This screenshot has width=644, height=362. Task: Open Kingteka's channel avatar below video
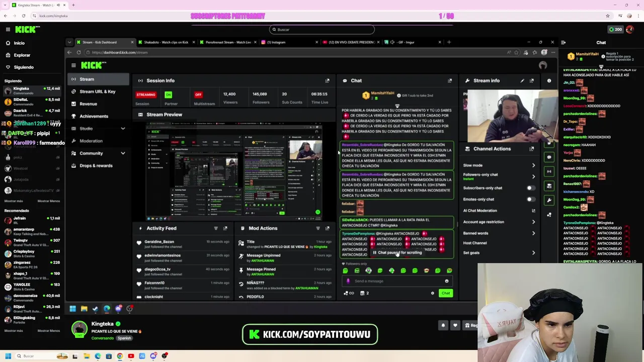[x=79, y=329]
